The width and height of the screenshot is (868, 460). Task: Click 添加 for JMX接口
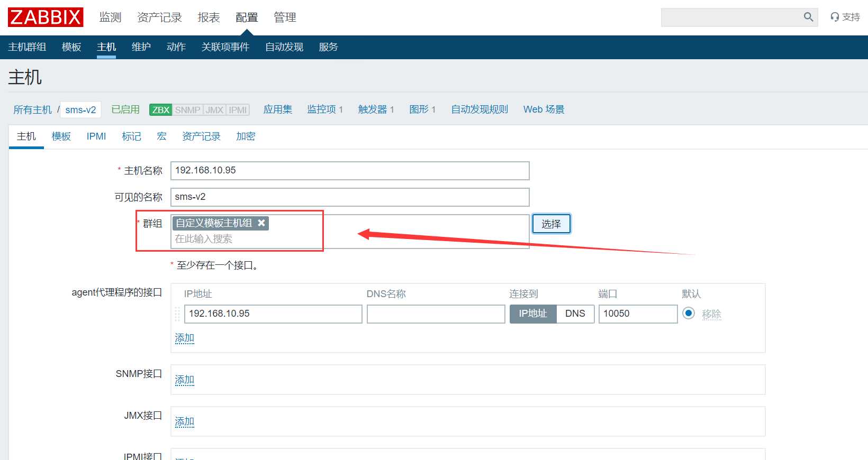click(185, 421)
